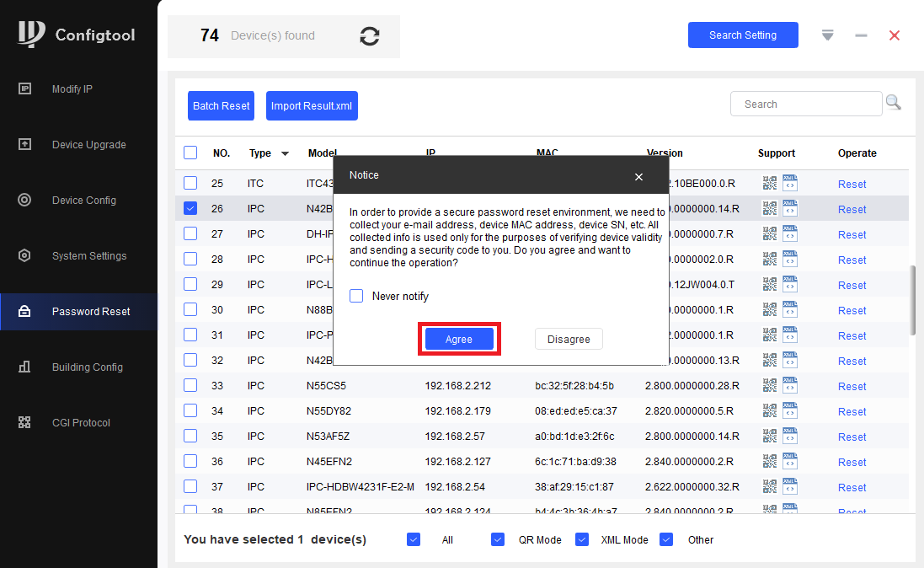This screenshot has width=924, height=568.
Task: Open XML export icon for device 35
Action: click(x=789, y=436)
